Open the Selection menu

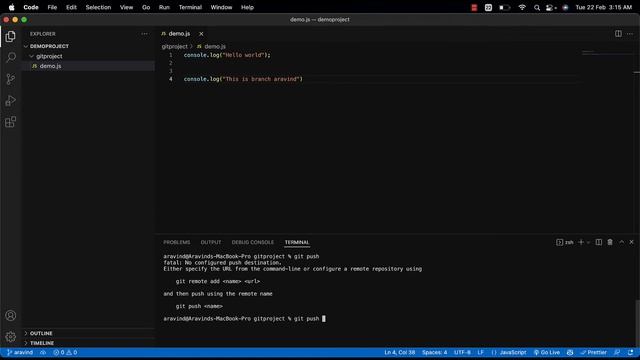pyautogui.click(x=98, y=7)
